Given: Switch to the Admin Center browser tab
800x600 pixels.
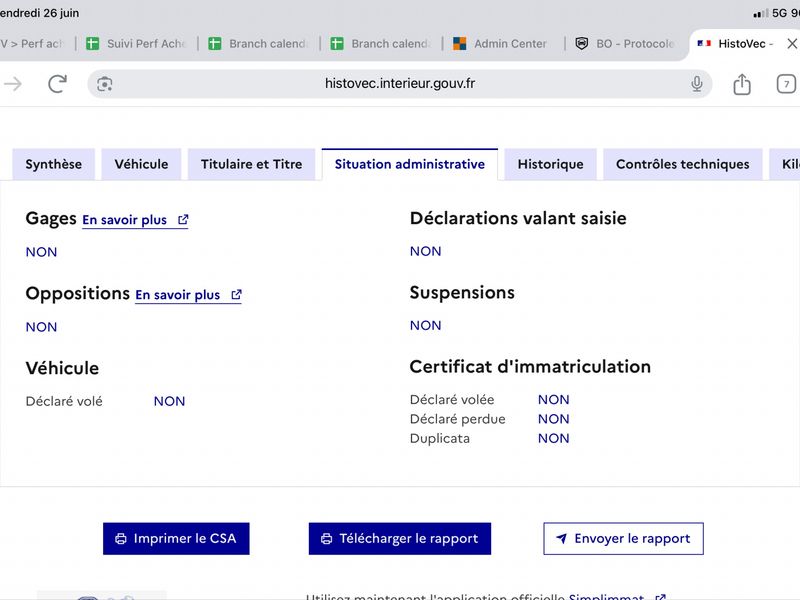Looking at the screenshot, I should point(501,44).
